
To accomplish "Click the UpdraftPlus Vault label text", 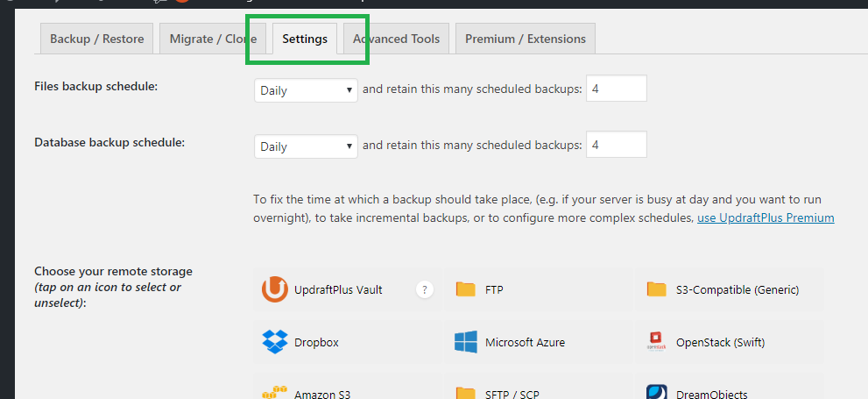I will pos(338,290).
